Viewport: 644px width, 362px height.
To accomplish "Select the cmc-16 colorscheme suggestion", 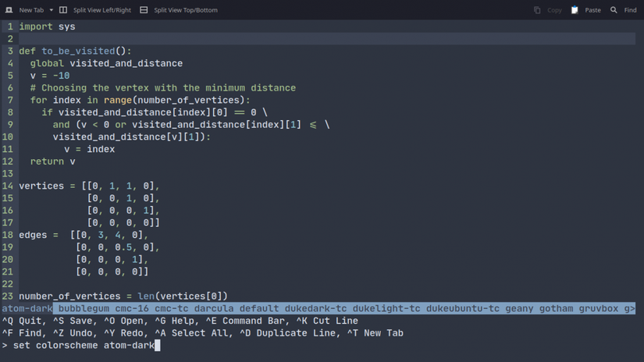I will 132,308.
